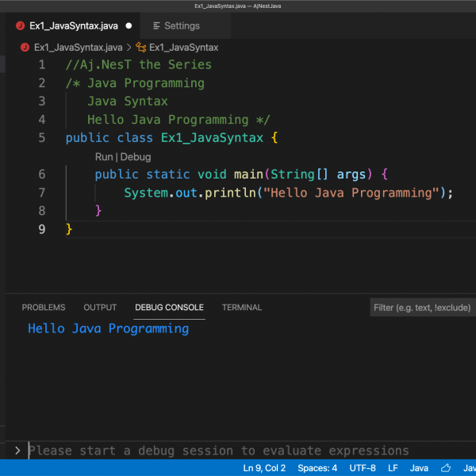Click the Java file icon on Ex1_JavaSyntax.java tab
The width and height of the screenshot is (476, 476).
coord(20,26)
